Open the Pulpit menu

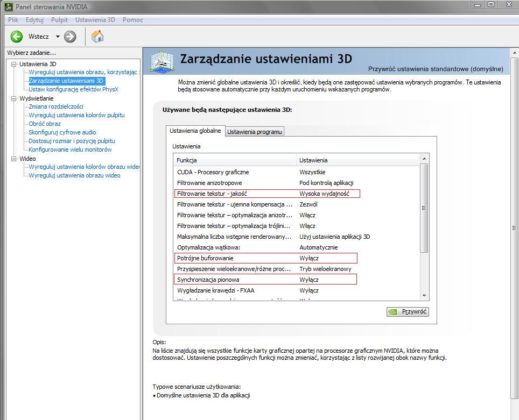[59, 20]
